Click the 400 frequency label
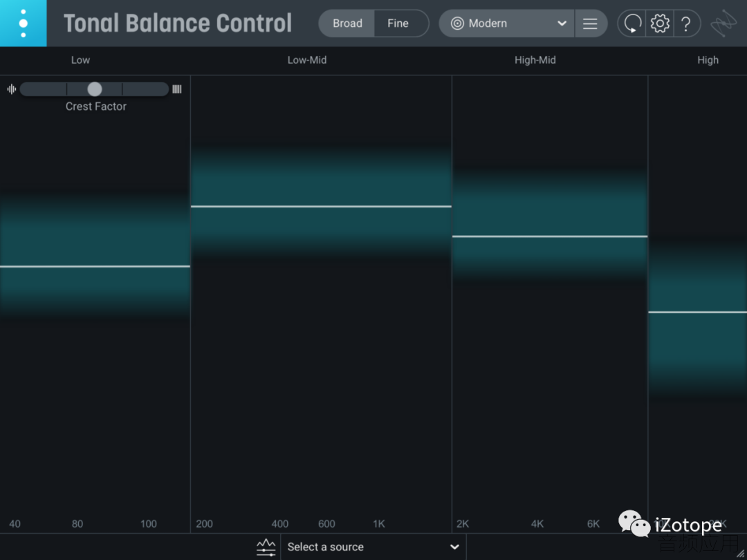 280,524
